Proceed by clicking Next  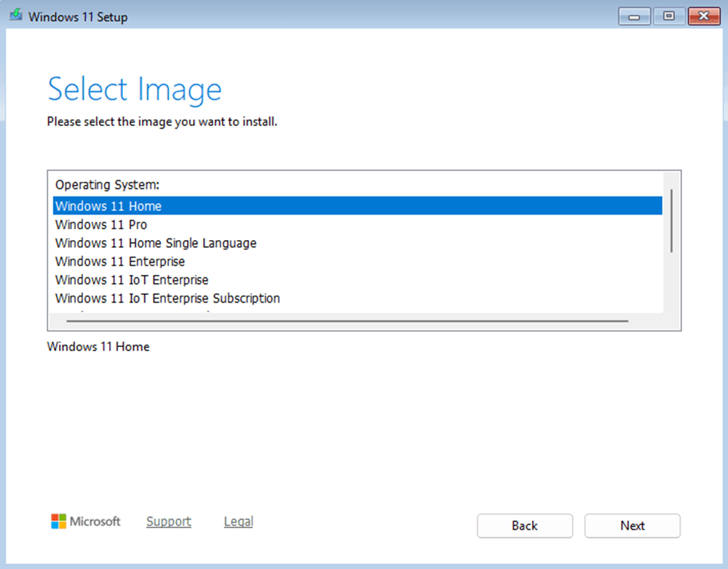coord(632,525)
